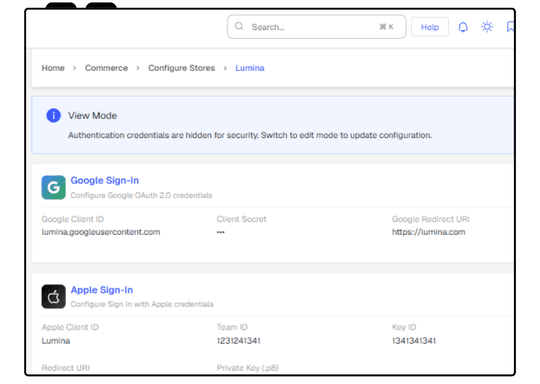Click the search magnifier icon

239,27
